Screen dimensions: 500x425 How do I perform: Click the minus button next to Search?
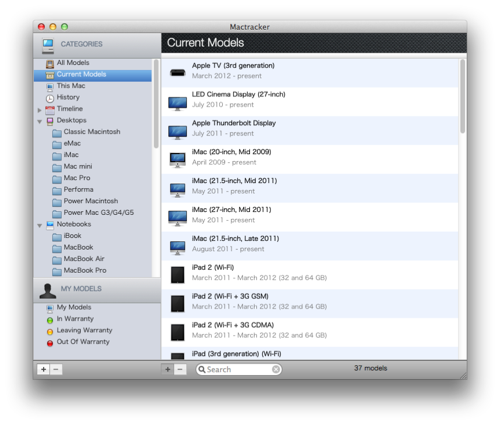(x=180, y=369)
